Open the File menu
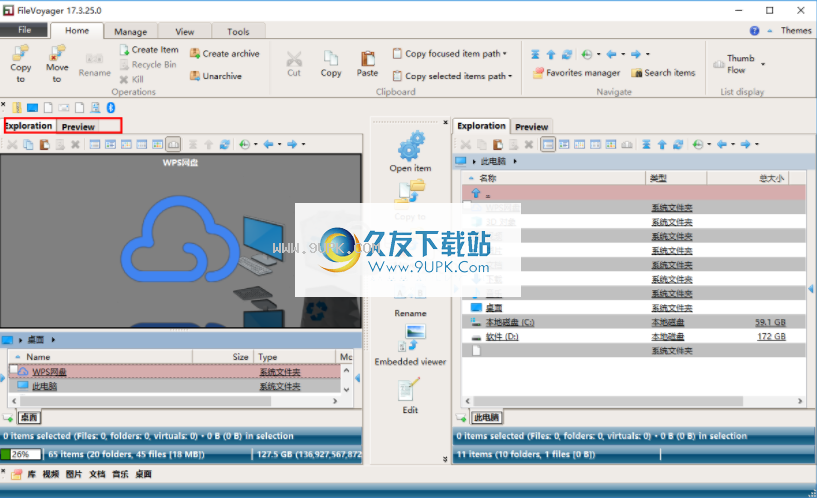The width and height of the screenshot is (817, 501). pyautogui.click(x=24, y=30)
